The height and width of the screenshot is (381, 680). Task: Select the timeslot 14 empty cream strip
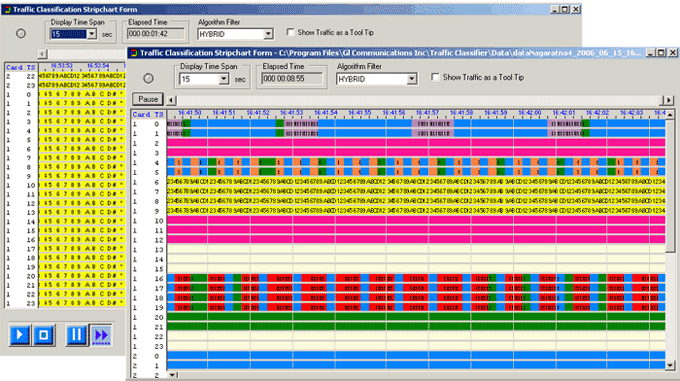tap(416, 259)
